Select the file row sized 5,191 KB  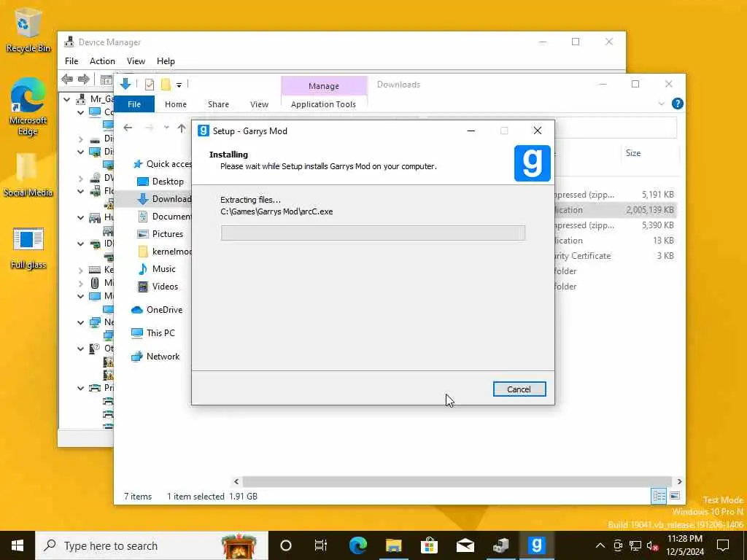point(616,194)
